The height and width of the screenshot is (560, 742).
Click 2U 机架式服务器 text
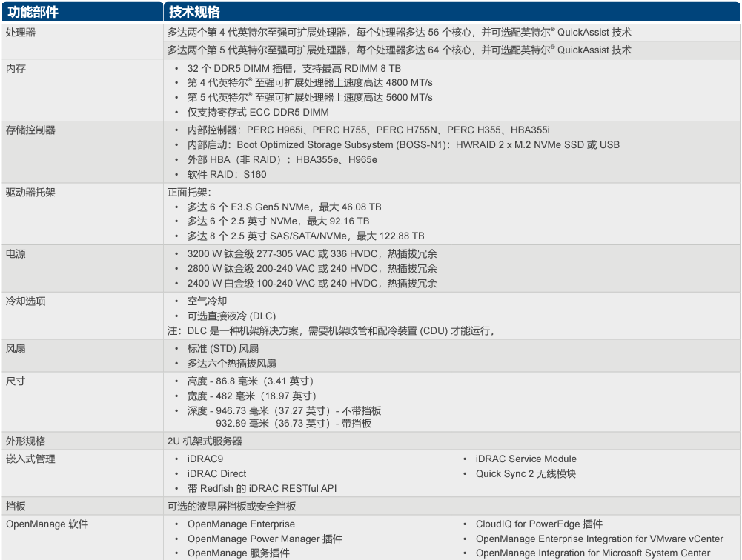tap(205, 441)
